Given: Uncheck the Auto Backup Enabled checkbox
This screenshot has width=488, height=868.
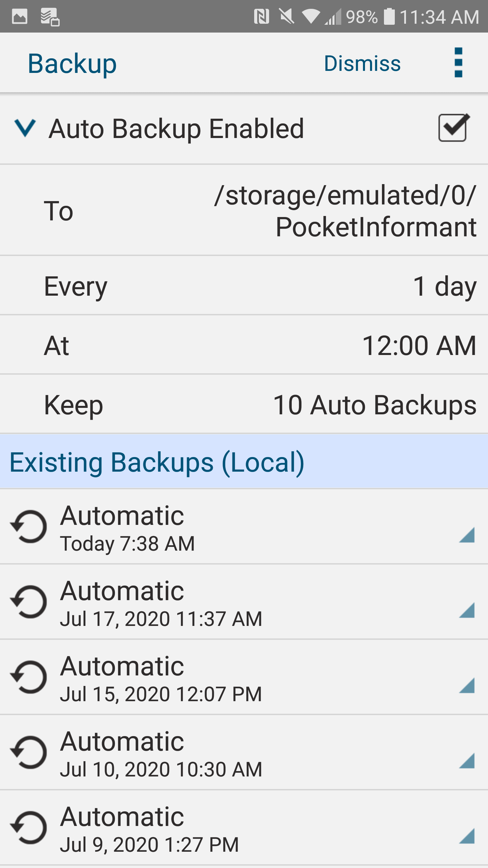Looking at the screenshot, I should tap(453, 128).
